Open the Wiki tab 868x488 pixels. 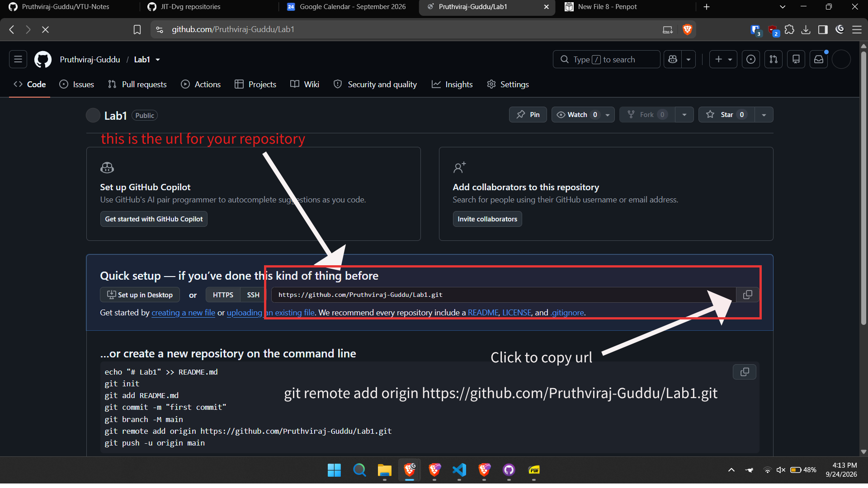(x=305, y=84)
